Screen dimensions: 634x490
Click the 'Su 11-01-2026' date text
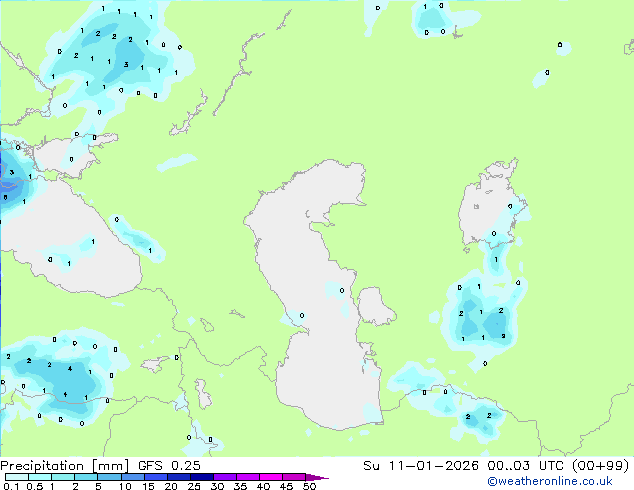pos(421,466)
